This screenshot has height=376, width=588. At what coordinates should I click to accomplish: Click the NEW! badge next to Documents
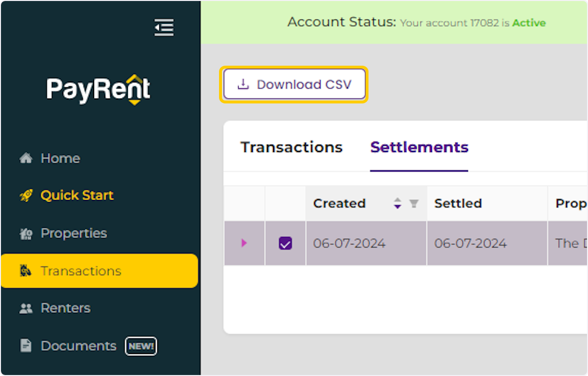(x=141, y=346)
